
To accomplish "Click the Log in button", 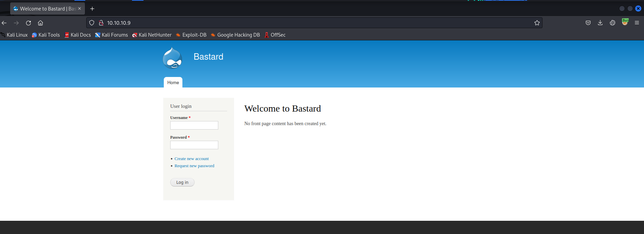I will tap(182, 182).
